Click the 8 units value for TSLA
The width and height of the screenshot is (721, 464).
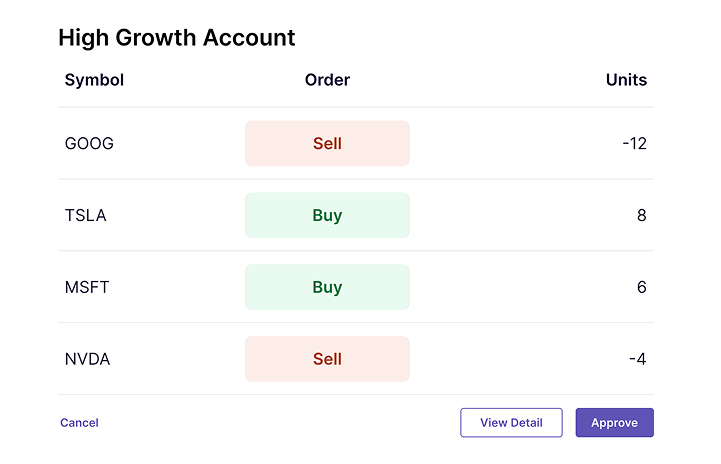tap(641, 216)
